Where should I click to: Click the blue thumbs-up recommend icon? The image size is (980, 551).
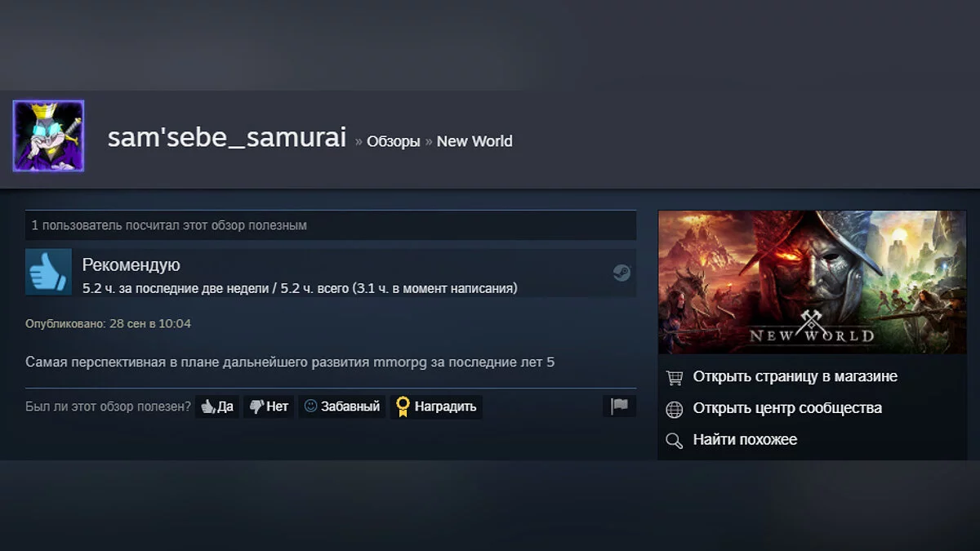(49, 272)
